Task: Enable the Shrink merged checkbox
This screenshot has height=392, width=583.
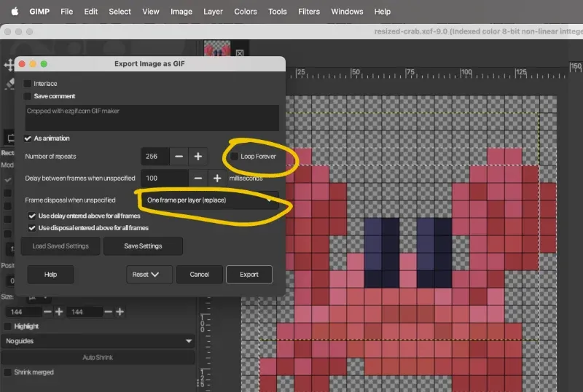Action: (7, 372)
